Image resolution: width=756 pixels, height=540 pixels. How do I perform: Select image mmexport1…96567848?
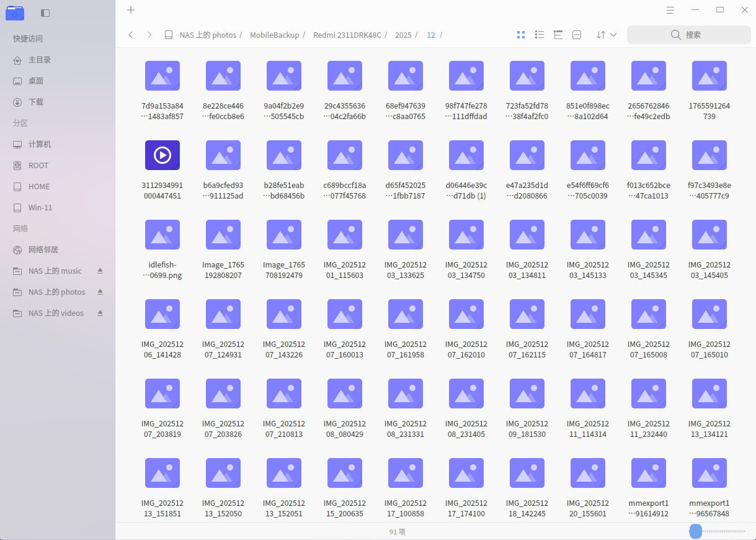tap(709, 487)
